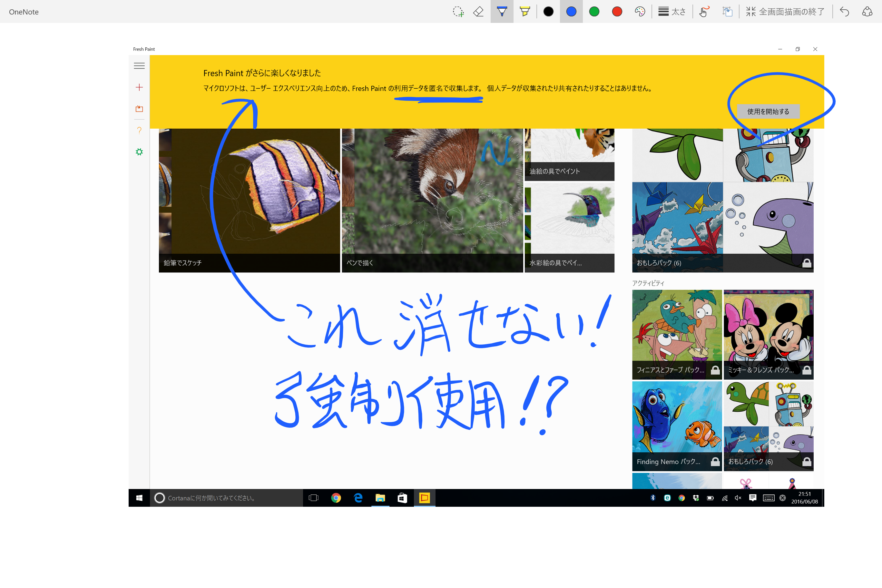
Task: Open ペンで描く red panda tile
Action: [x=432, y=200]
